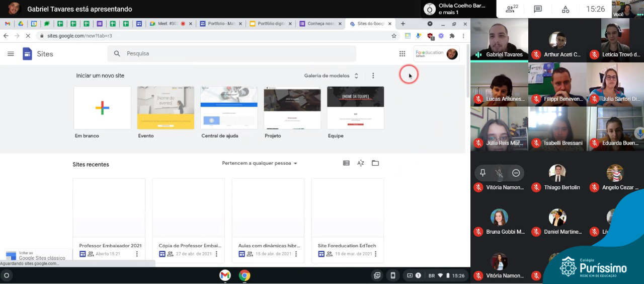Remove the hovered participant with the minus icon
The height and width of the screenshot is (284, 644).
click(x=516, y=173)
